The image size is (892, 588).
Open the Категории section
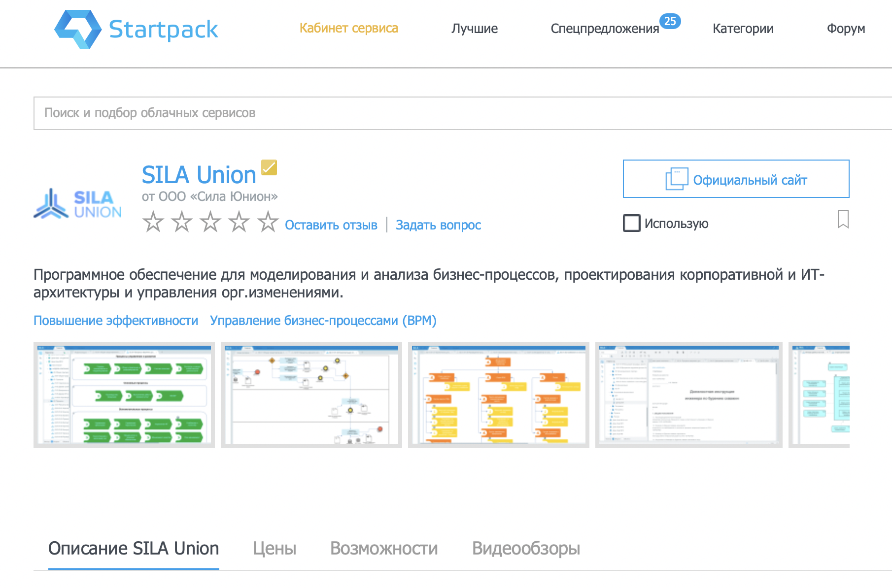[742, 28]
